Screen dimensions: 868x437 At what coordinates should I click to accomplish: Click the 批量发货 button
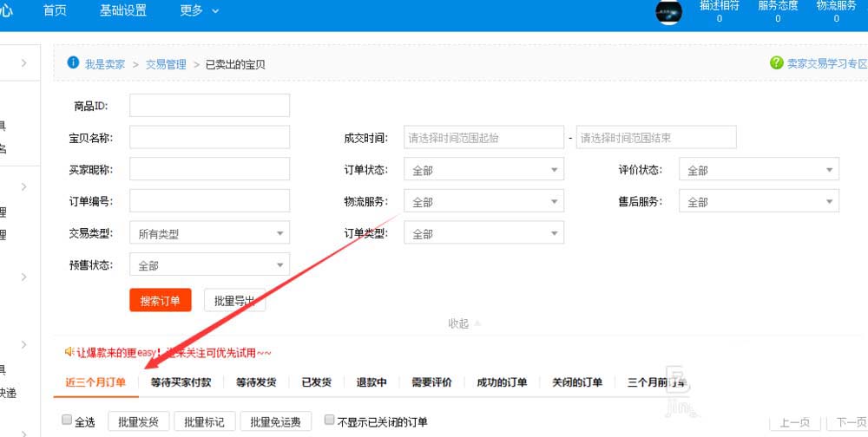pyautogui.click(x=138, y=422)
